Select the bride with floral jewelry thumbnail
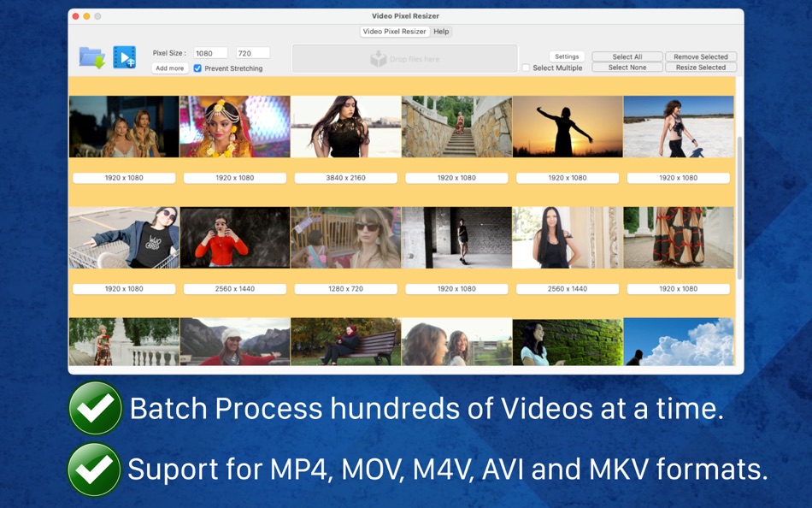Image resolution: width=812 pixels, height=508 pixels. tap(235, 127)
